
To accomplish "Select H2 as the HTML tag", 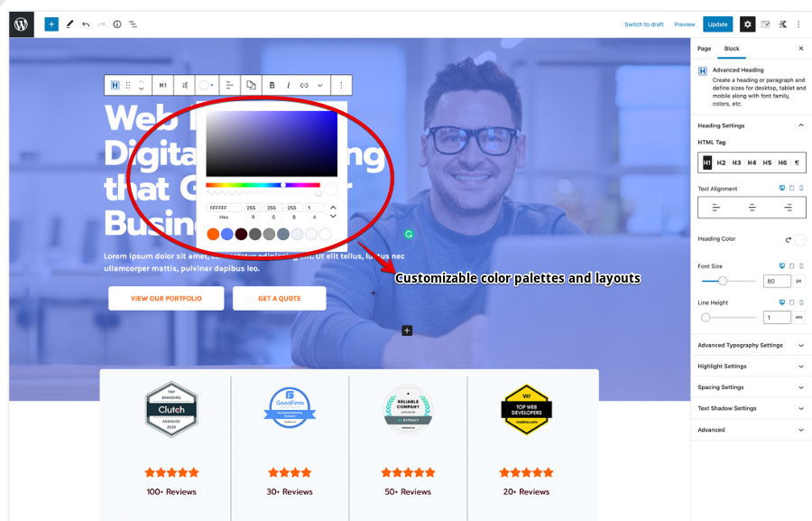I will (x=722, y=163).
